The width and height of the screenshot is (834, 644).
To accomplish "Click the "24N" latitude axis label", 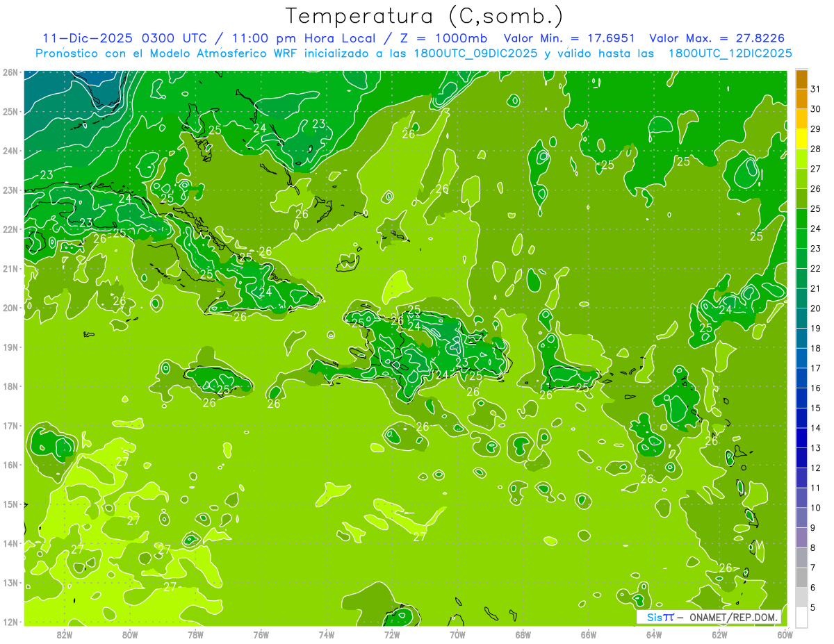I will point(10,151).
